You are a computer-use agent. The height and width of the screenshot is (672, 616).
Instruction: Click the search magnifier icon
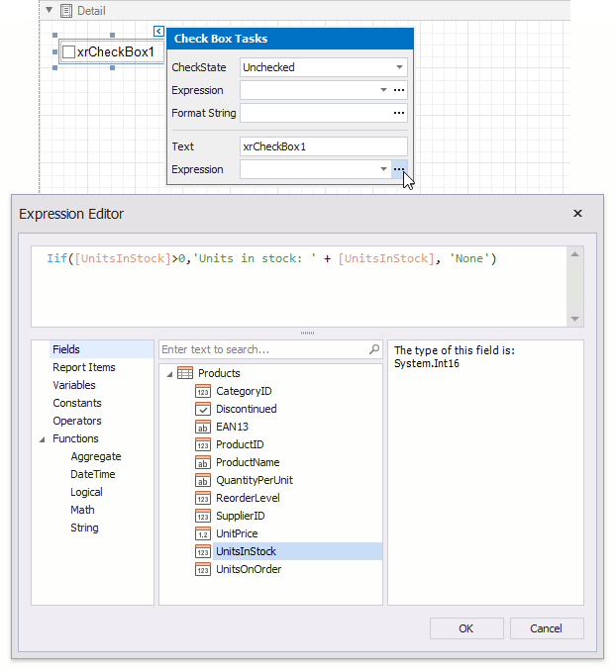(374, 349)
